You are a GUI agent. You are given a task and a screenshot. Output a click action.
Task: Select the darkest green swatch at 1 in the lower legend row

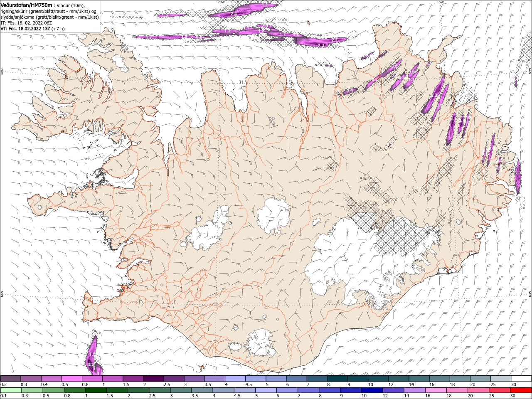[x=96, y=390]
